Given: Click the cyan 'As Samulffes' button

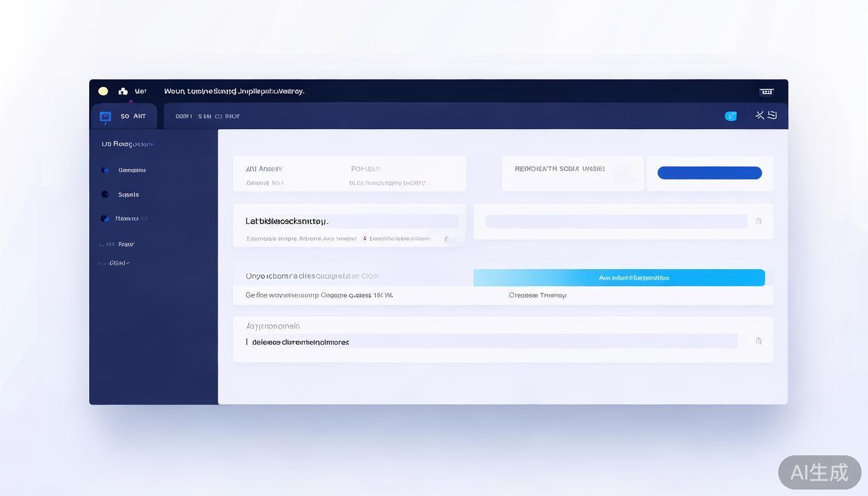Looking at the screenshot, I should [619, 277].
